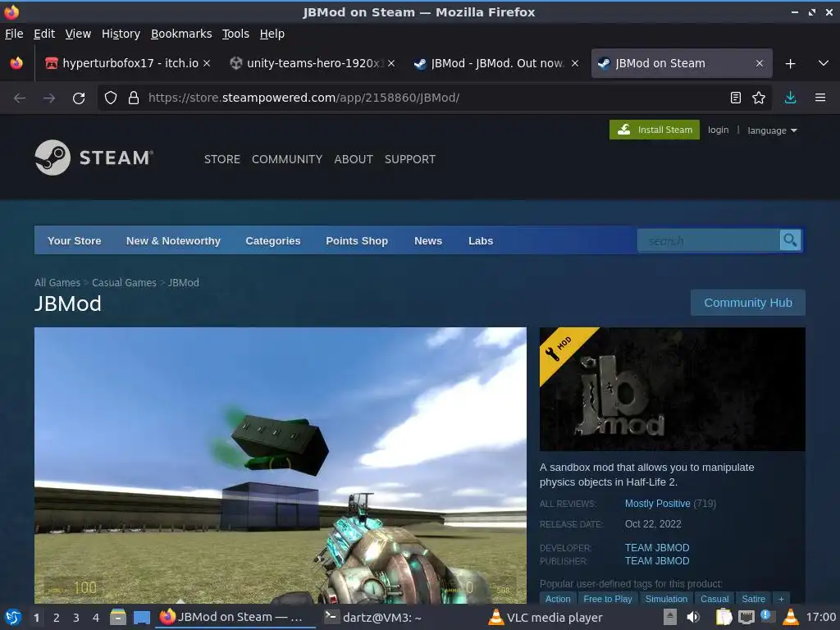Close the JBMod Out now tab
840x630 pixels.
pos(575,63)
